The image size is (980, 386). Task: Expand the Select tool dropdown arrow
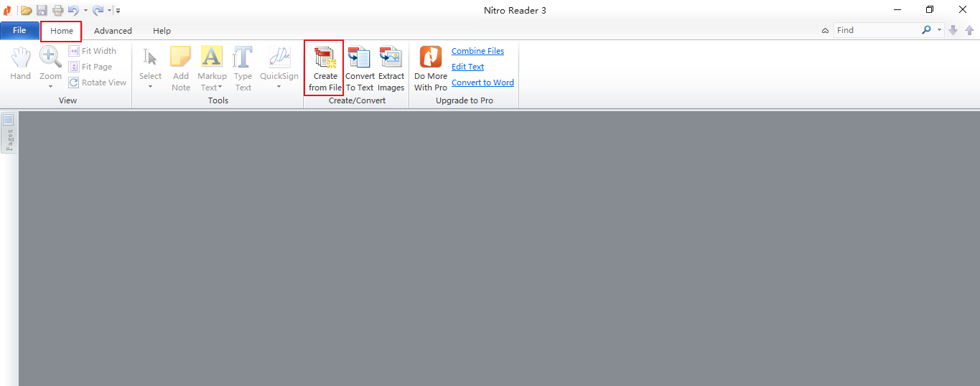151,87
